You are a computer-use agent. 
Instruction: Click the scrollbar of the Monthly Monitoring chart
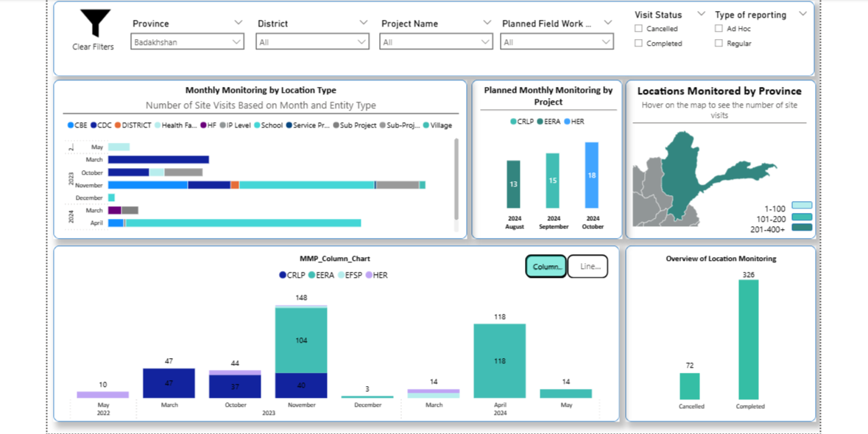click(x=456, y=179)
